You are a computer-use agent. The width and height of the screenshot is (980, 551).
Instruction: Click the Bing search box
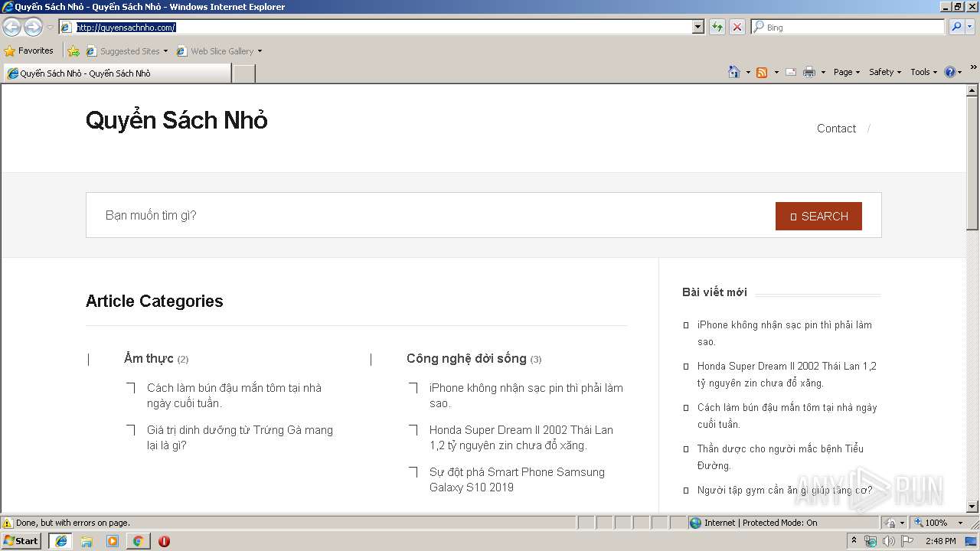point(848,27)
